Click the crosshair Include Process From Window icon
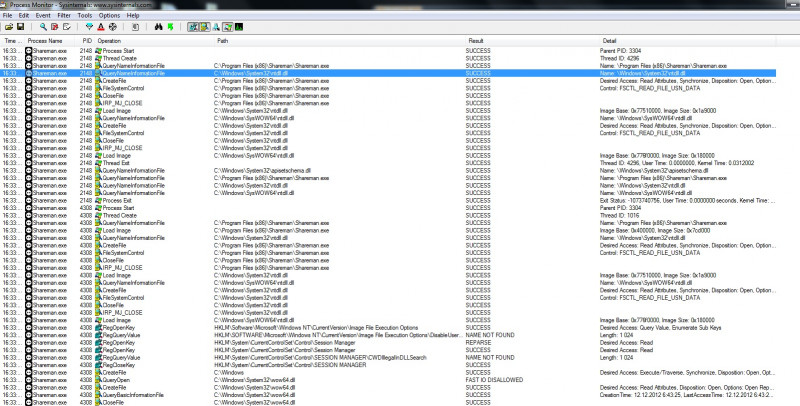This screenshot has height=406, width=800. point(113,27)
